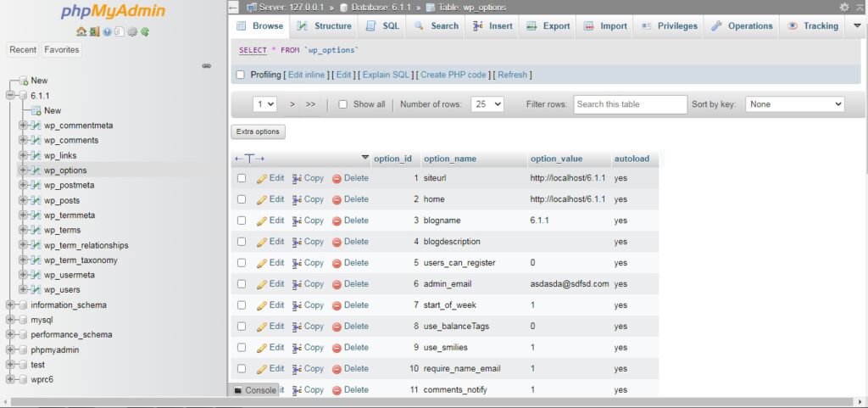The width and height of the screenshot is (868, 408).
Task: Click wp_options table icon in tree
Action: 36,170
